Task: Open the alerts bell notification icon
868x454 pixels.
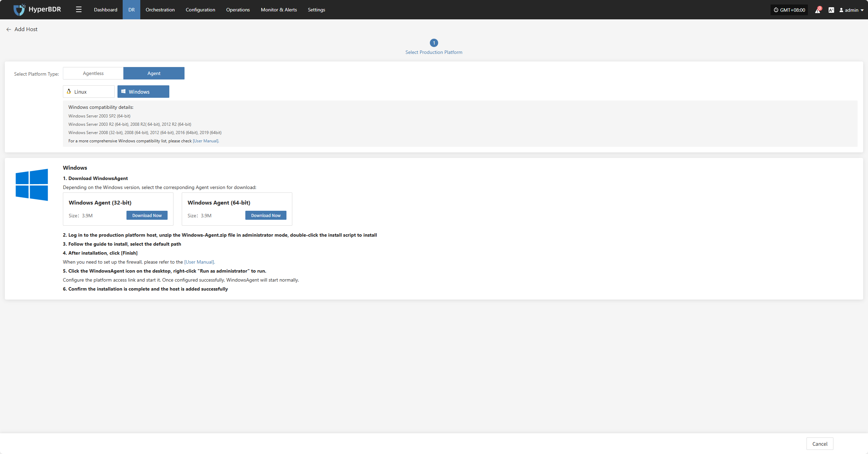Action: pyautogui.click(x=818, y=10)
